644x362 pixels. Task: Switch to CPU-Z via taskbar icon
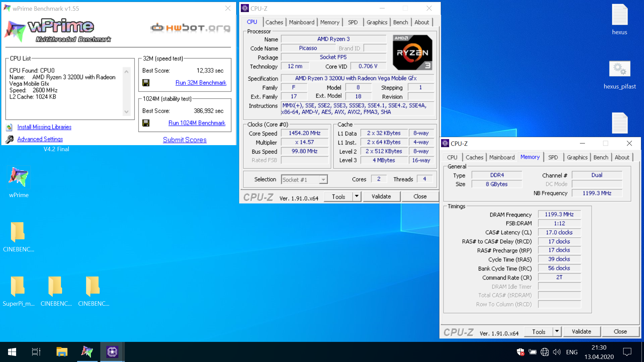tap(112, 352)
